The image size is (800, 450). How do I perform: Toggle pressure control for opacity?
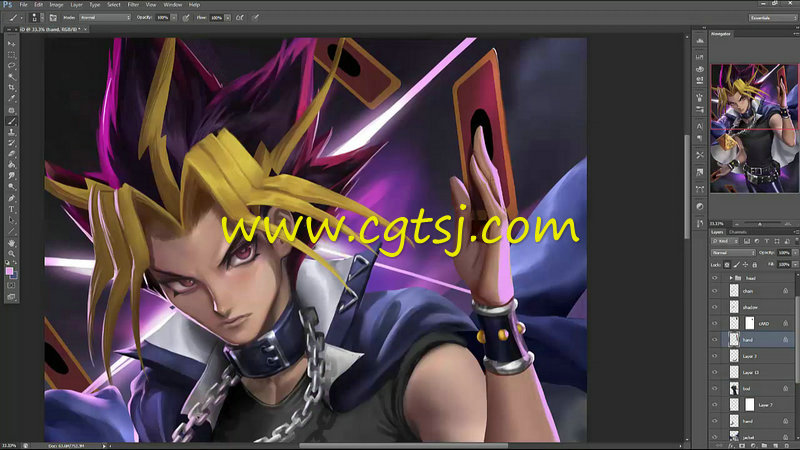click(x=186, y=17)
